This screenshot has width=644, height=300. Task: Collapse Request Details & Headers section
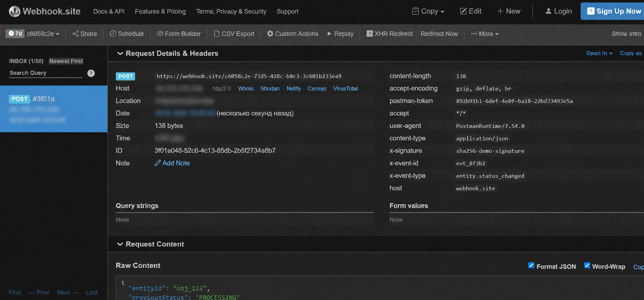pos(167,53)
